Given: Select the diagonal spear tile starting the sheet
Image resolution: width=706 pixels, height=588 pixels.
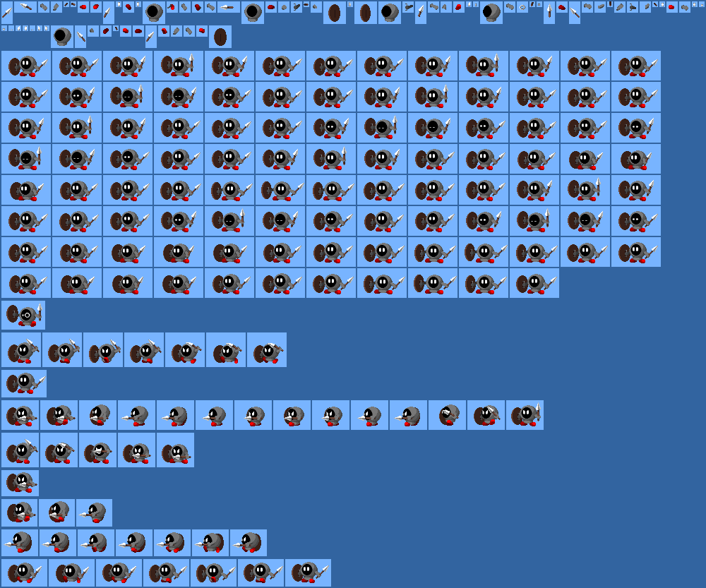Looking at the screenshot, I should pos(7,13).
